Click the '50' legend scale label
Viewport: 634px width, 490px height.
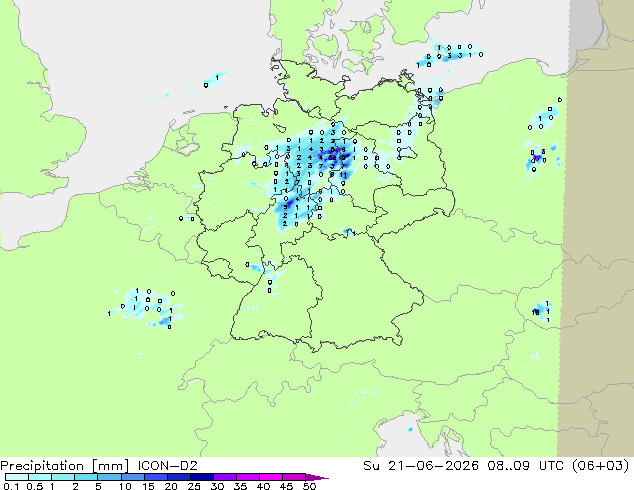tap(309, 486)
